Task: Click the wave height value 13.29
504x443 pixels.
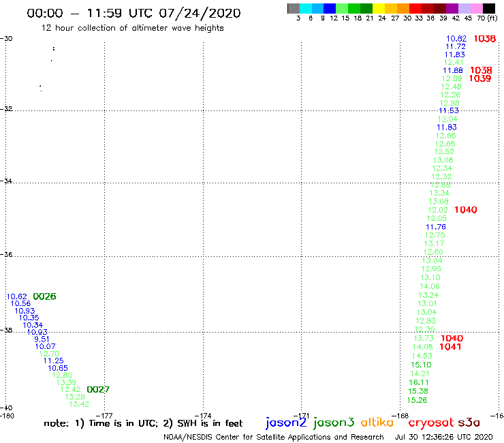Action: point(75,397)
